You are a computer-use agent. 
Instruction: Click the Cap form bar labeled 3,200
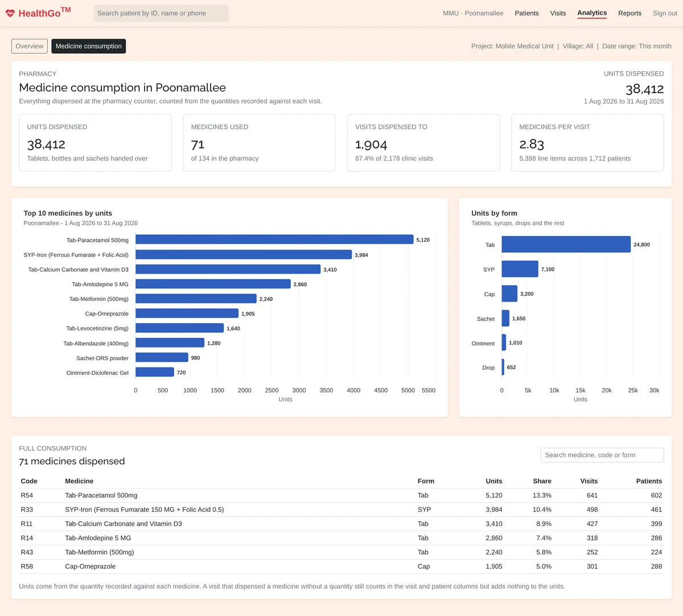coord(509,293)
